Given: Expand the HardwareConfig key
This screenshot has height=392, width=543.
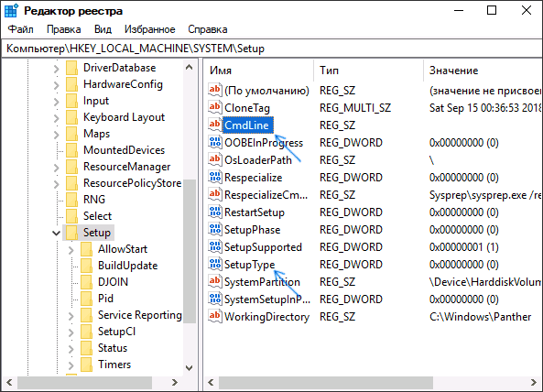Looking at the screenshot, I should [x=57, y=84].
